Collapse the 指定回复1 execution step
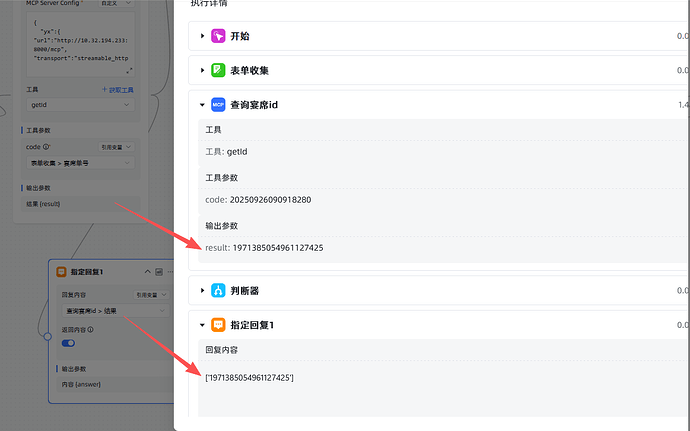This screenshot has height=431, width=690. click(x=202, y=325)
